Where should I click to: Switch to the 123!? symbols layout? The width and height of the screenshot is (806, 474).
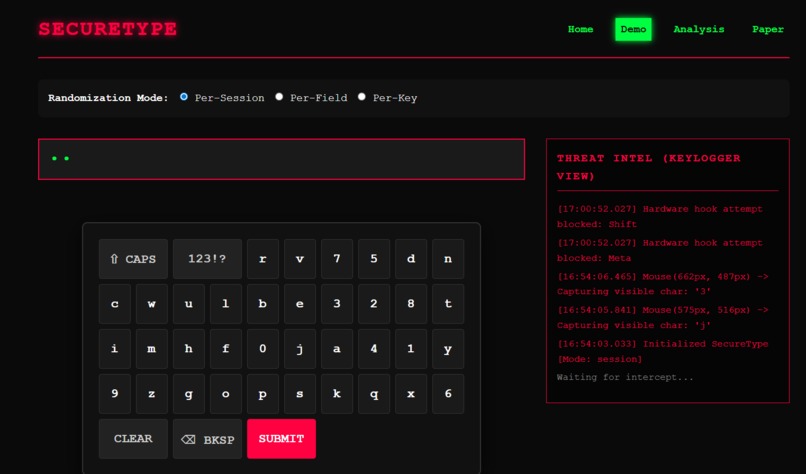(x=207, y=259)
